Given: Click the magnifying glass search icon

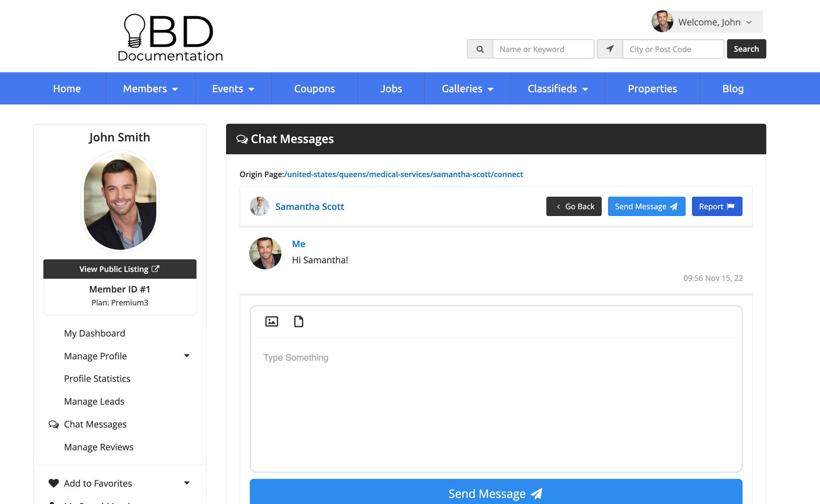Looking at the screenshot, I should tap(480, 49).
